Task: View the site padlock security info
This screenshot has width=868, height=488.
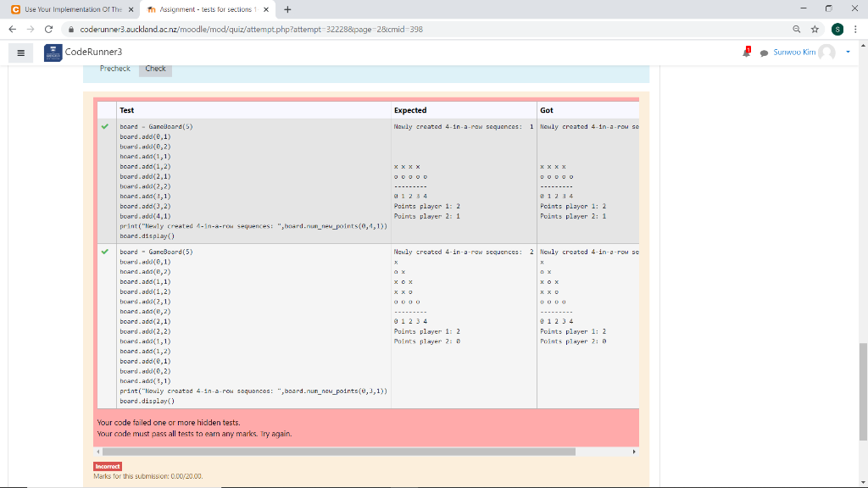Action: (71, 30)
